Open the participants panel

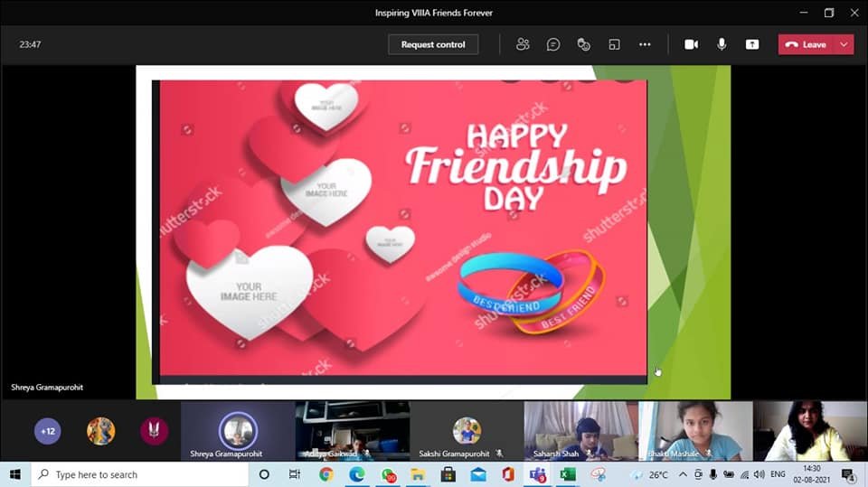(523, 44)
